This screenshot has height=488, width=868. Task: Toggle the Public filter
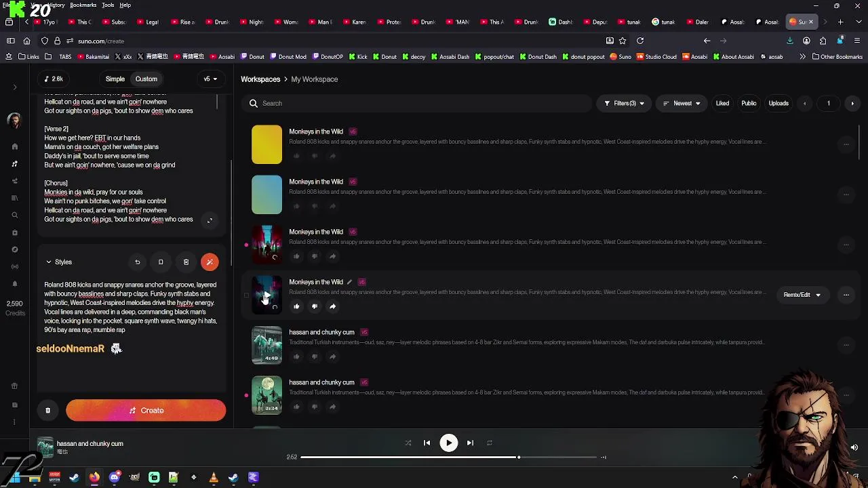click(x=749, y=104)
